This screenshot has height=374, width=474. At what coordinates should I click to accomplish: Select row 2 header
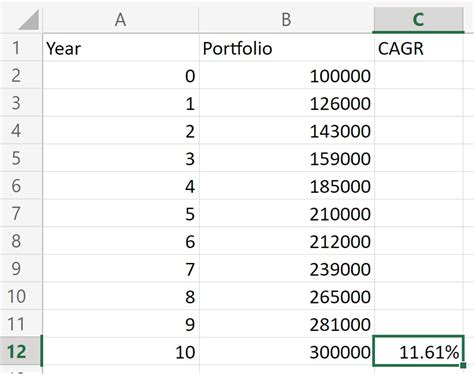[21, 75]
